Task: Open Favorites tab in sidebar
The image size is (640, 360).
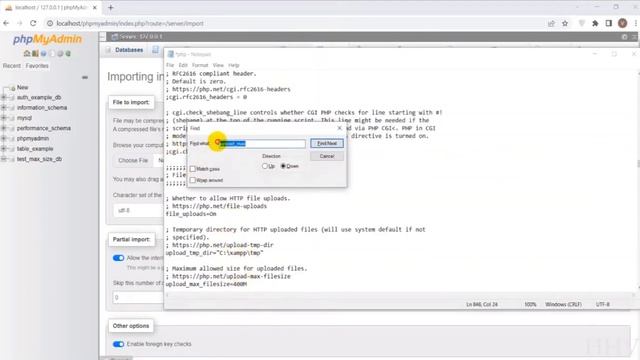Action: click(37, 66)
